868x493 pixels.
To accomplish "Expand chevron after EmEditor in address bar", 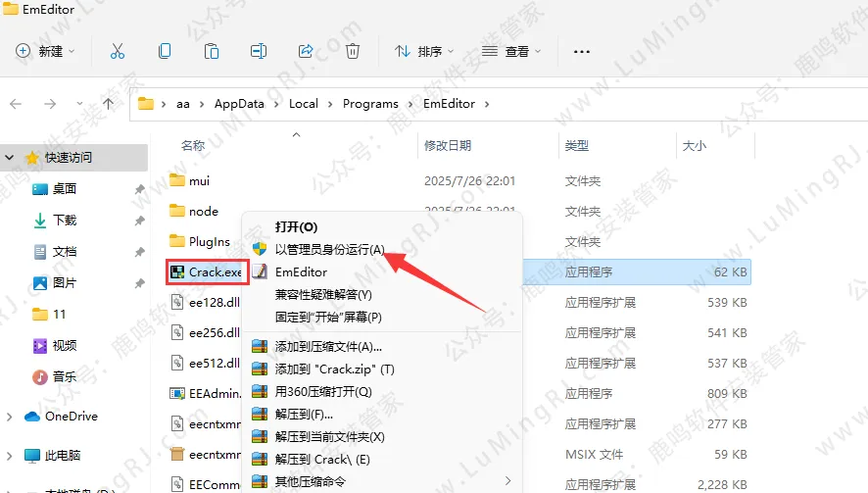I will pyautogui.click(x=487, y=104).
